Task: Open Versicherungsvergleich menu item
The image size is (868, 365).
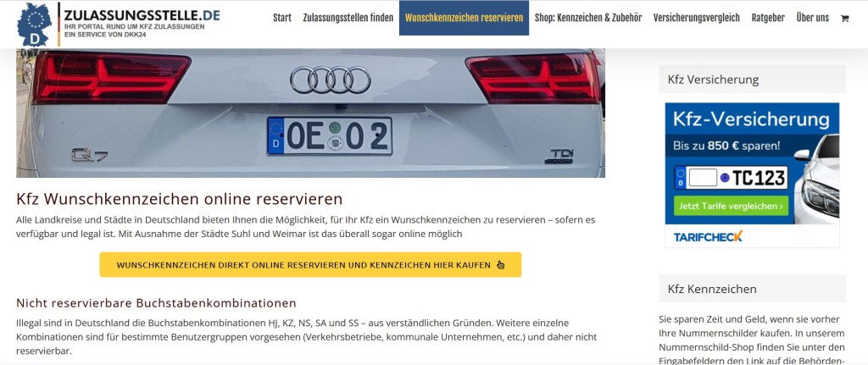Action: tap(697, 18)
